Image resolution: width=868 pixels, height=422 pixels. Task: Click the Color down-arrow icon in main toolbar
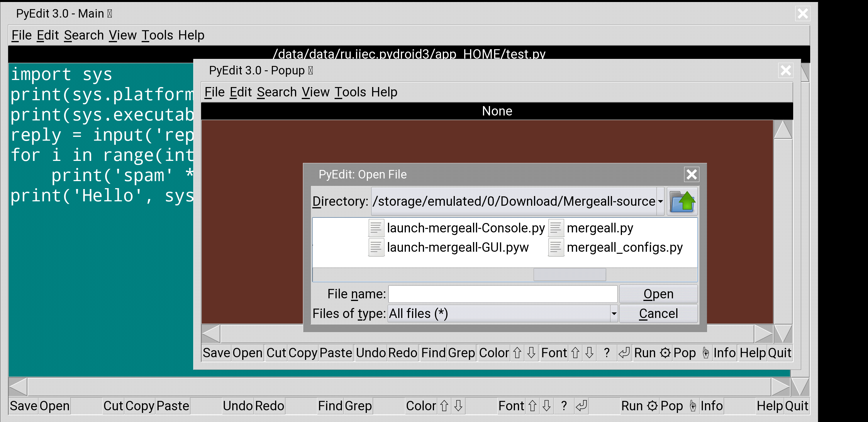[x=458, y=406]
